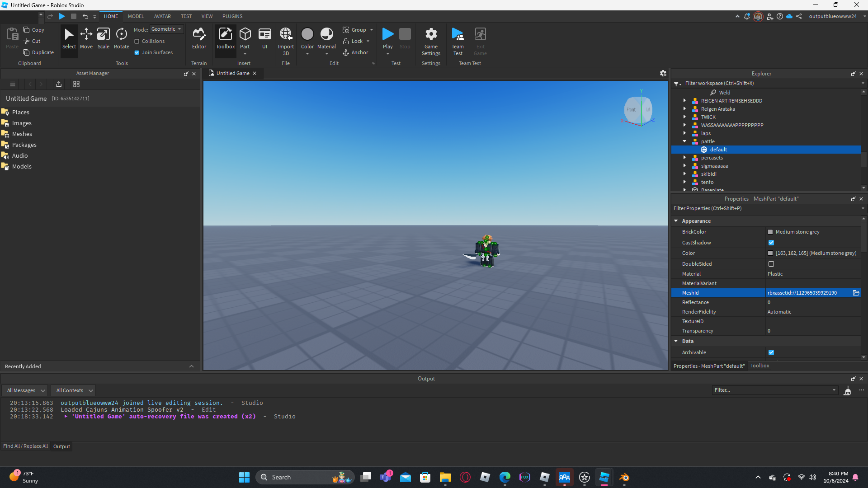This screenshot has width=868, height=488.
Task: Select the Rotate tool
Action: point(121,38)
